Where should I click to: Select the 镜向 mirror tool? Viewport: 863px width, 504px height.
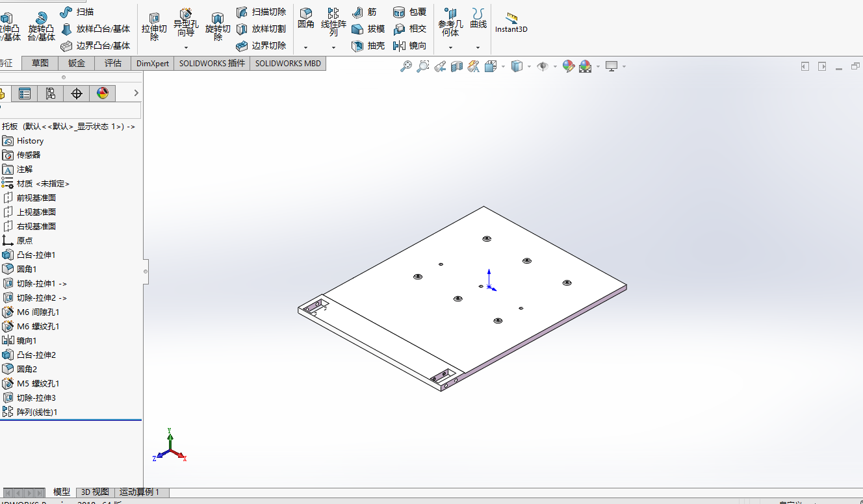click(409, 45)
